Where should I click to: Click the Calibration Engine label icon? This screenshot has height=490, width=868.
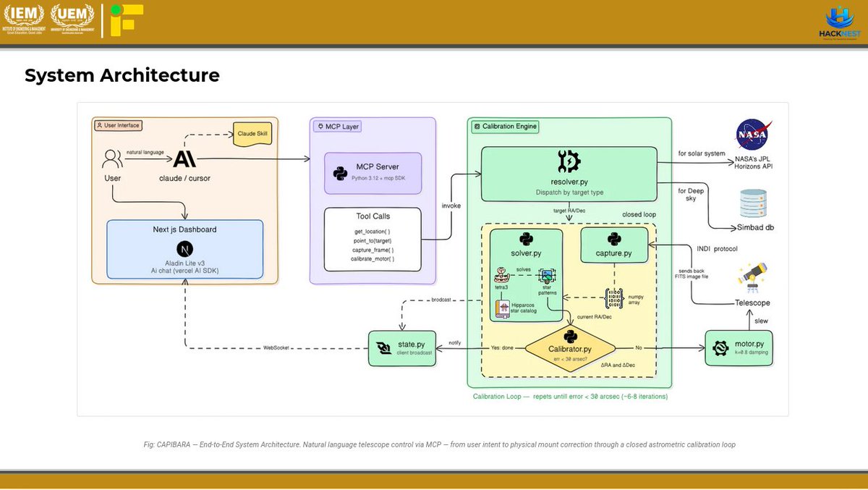pos(477,127)
